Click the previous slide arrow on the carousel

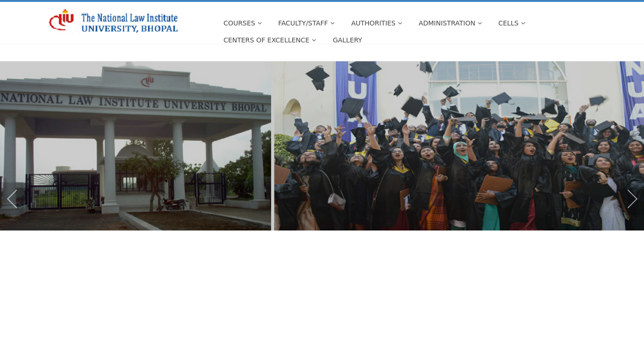(x=12, y=199)
